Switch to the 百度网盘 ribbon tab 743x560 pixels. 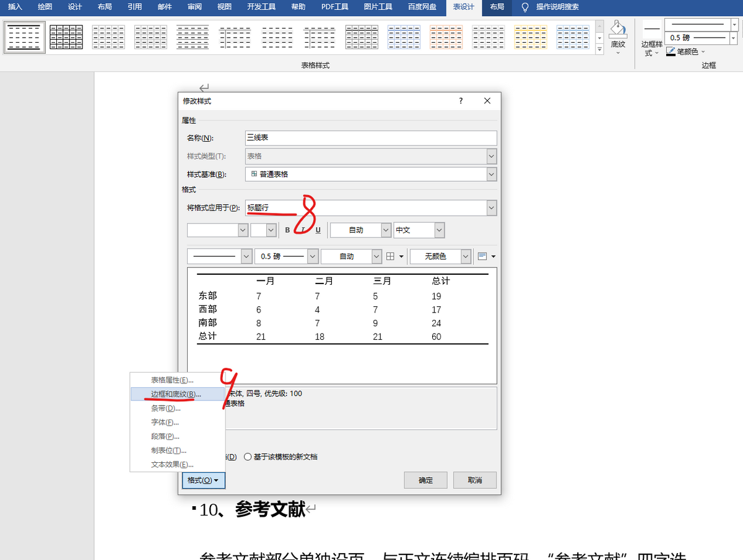tap(422, 7)
